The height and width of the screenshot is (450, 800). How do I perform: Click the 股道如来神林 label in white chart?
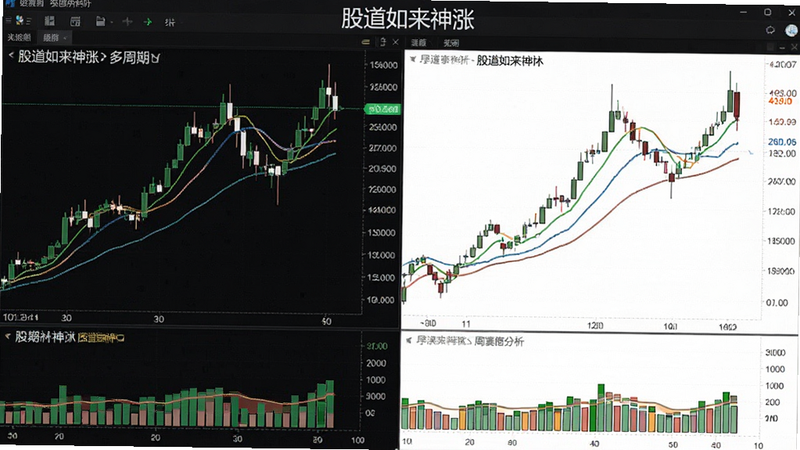pos(510,61)
